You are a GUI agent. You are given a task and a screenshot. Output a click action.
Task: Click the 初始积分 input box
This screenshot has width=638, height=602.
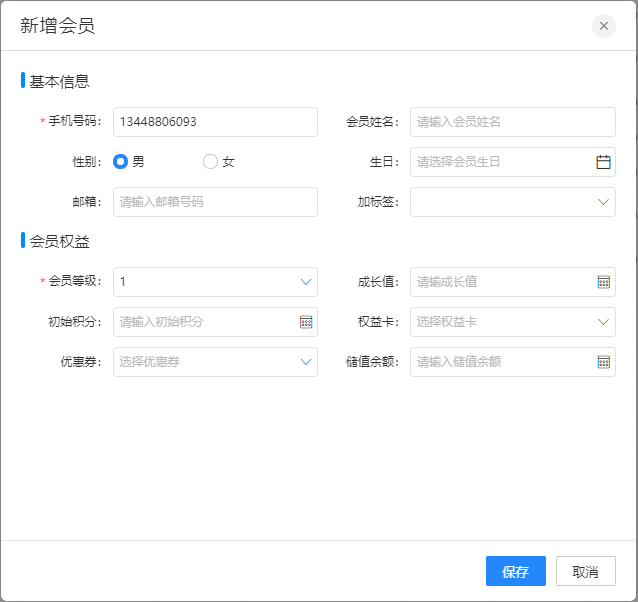[x=205, y=322]
